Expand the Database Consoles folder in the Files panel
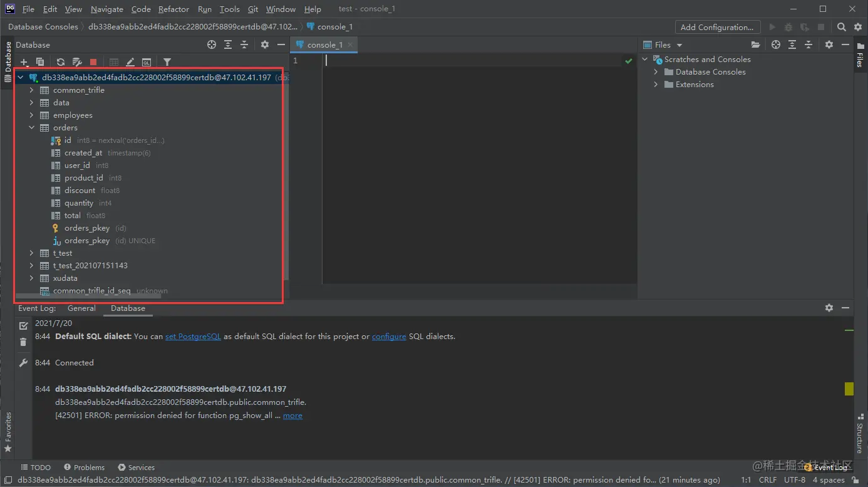 click(x=656, y=72)
